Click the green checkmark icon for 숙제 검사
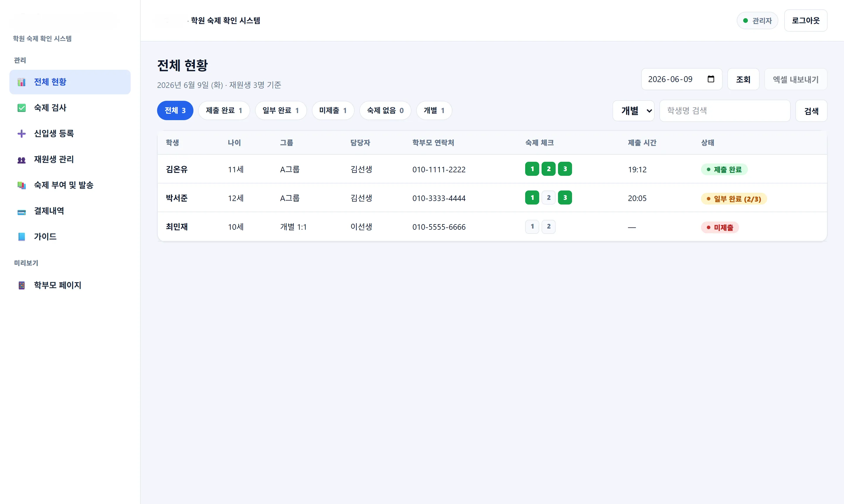The height and width of the screenshot is (504, 844). point(21,108)
